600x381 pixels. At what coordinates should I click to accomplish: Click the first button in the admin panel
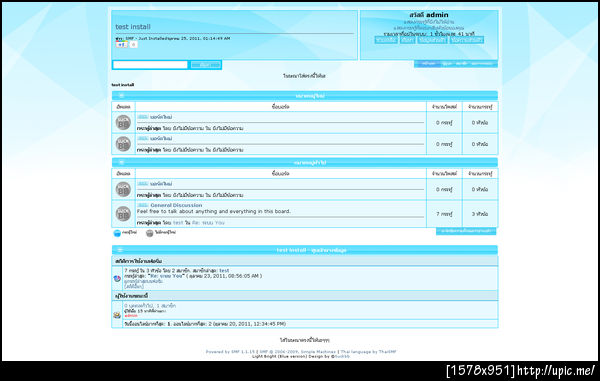click(x=386, y=40)
